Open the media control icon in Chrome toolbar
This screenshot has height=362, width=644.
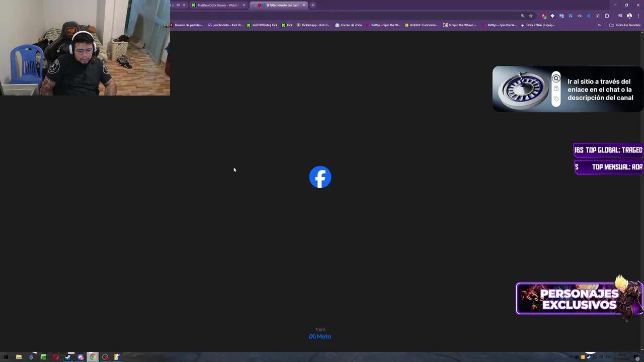point(620,16)
